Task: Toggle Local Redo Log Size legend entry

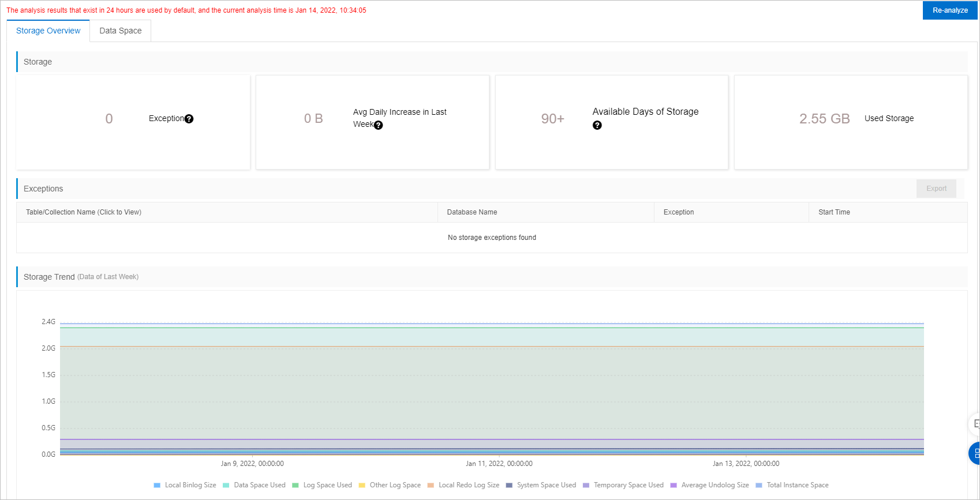Action: point(463,485)
